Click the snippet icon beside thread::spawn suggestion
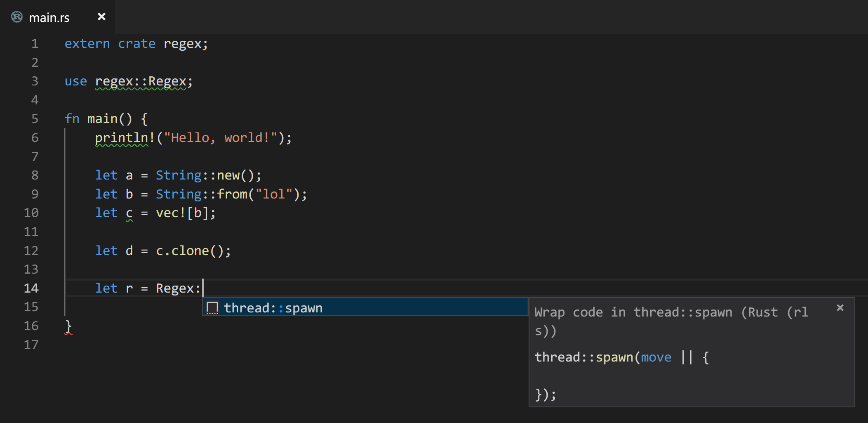 point(212,308)
